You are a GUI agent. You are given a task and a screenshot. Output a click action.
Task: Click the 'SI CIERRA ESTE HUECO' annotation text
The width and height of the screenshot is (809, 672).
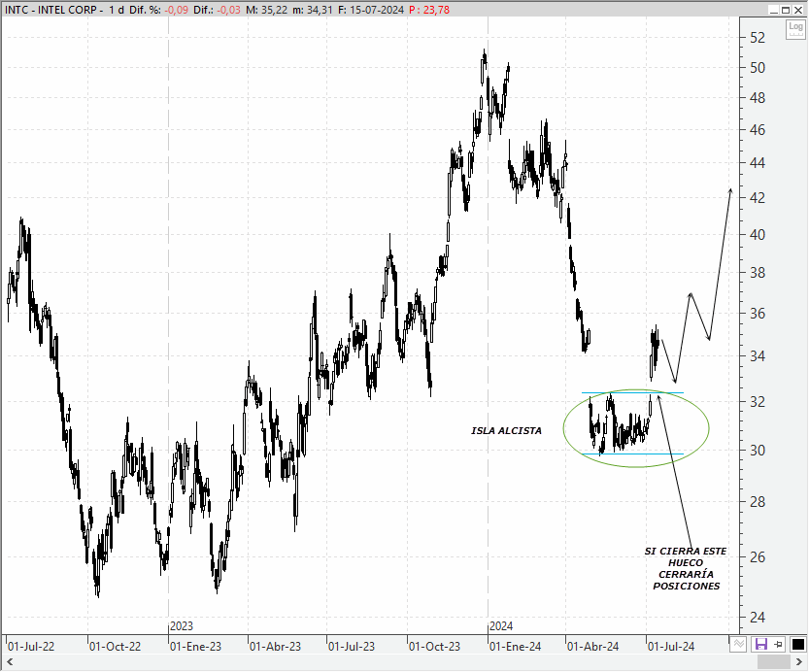coord(686,557)
